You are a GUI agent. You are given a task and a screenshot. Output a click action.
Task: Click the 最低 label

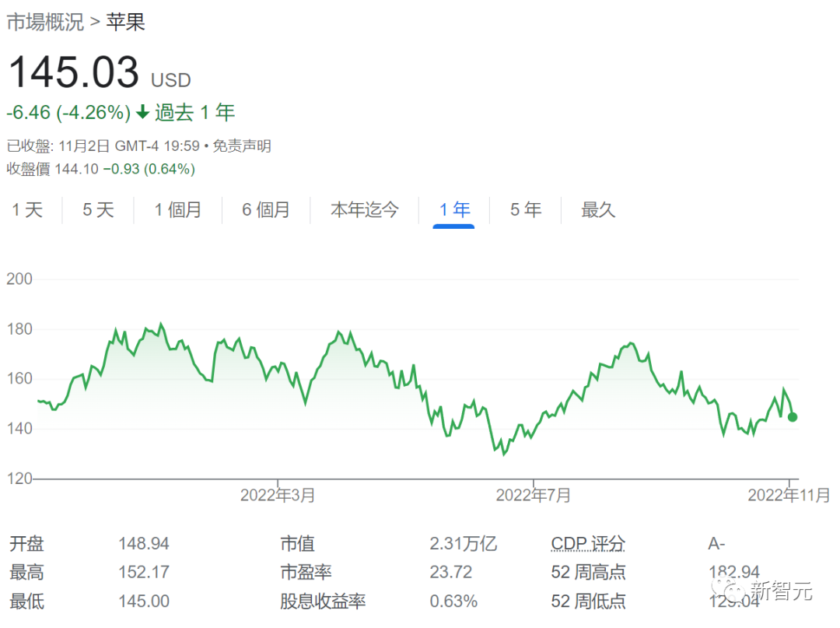(x=26, y=602)
